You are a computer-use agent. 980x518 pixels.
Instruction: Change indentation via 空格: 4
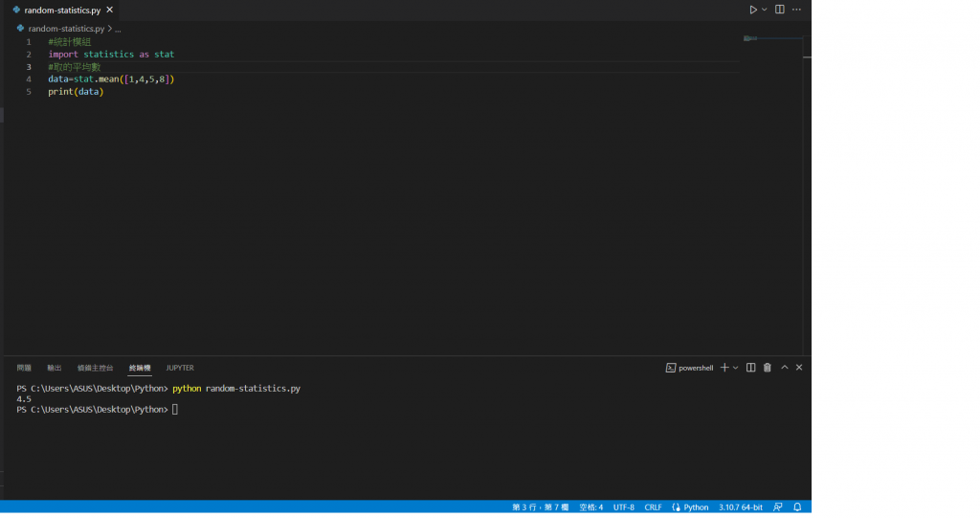pos(591,507)
